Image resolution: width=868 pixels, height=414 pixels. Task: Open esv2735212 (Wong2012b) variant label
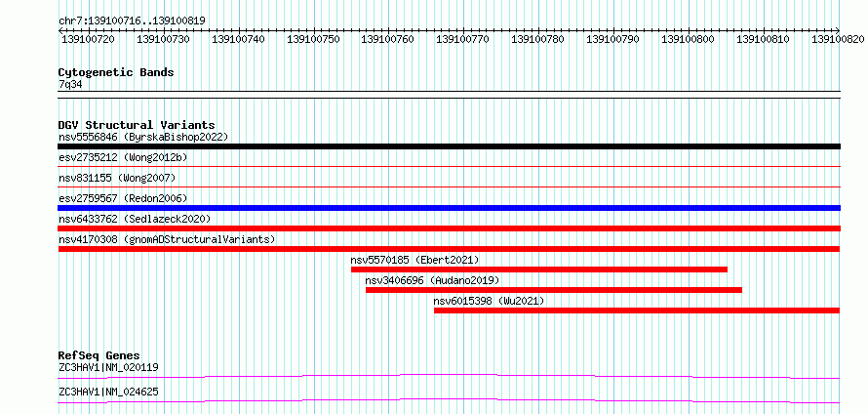point(123,157)
